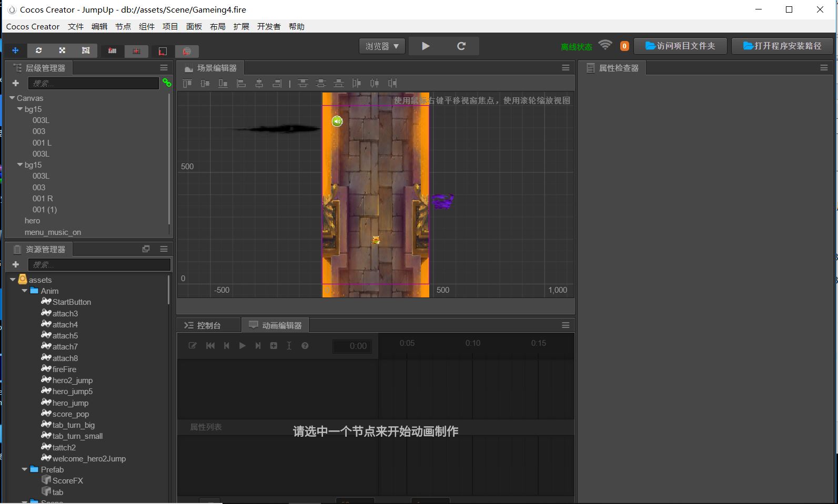
Task: Click the 访问项目文件夹 button
Action: tap(680, 46)
